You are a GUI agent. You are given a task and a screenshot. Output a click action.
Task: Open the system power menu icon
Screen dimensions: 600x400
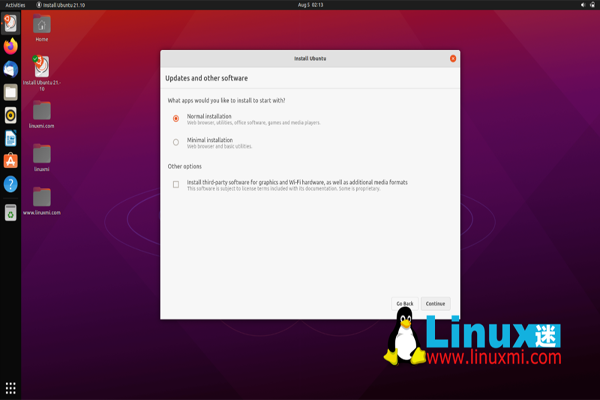592,5
